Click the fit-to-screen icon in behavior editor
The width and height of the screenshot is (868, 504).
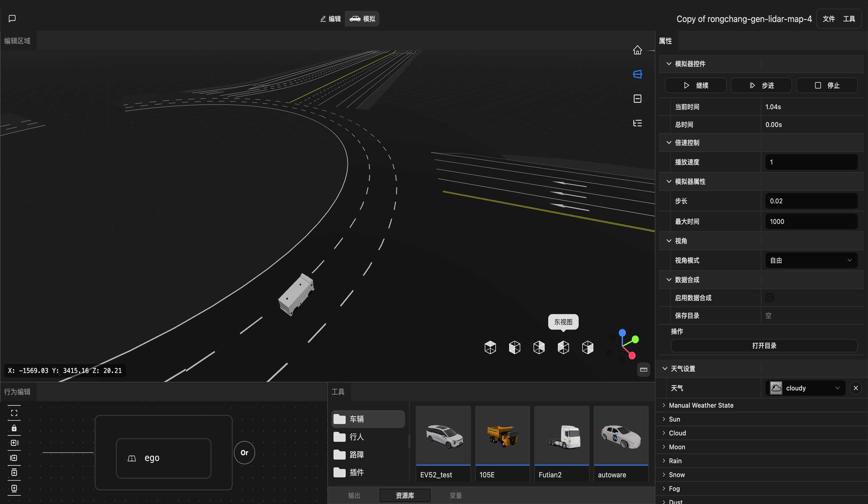[x=14, y=413]
